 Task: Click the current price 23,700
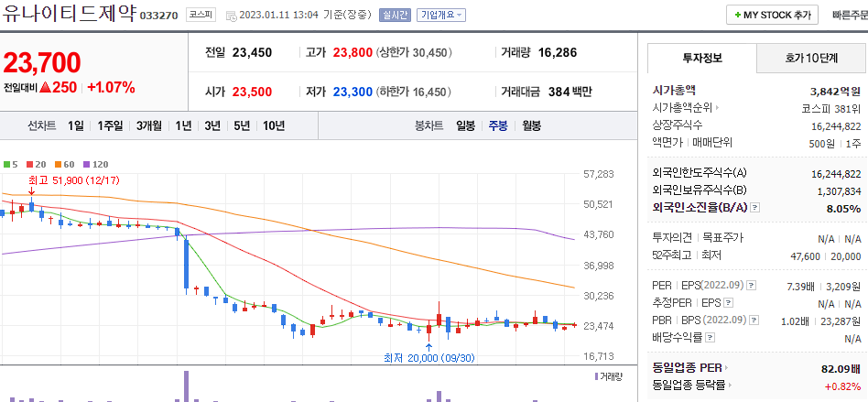42,62
